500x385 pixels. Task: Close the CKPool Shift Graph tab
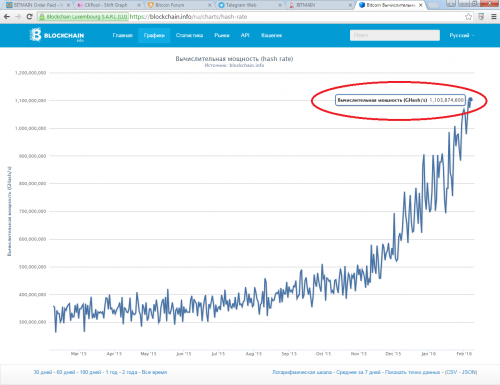[139, 5]
